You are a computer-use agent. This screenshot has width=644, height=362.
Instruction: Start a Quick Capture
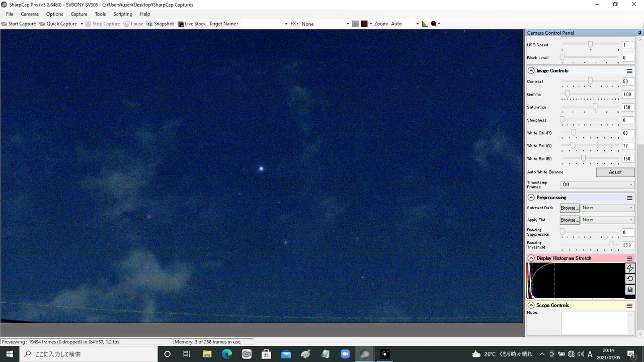[58, 24]
